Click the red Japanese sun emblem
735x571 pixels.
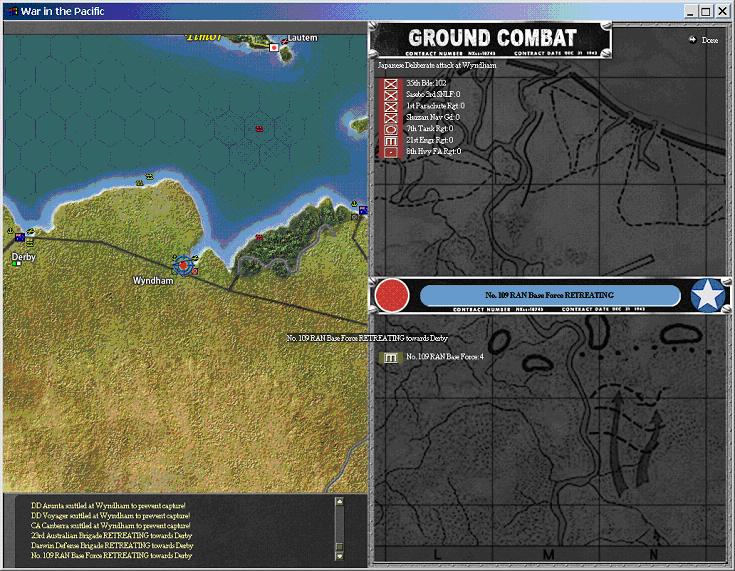tap(392, 295)
